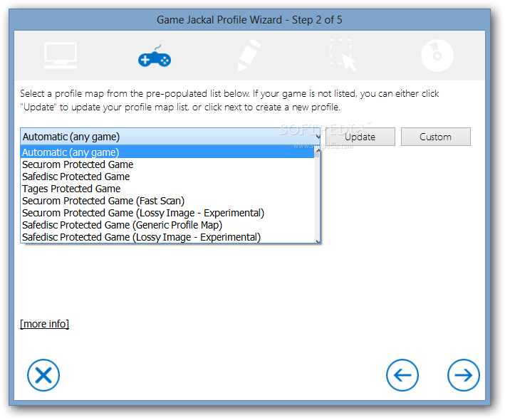505x420 pixels.
Task: Cancel the wizard with the X button
Action: (43, 375)
